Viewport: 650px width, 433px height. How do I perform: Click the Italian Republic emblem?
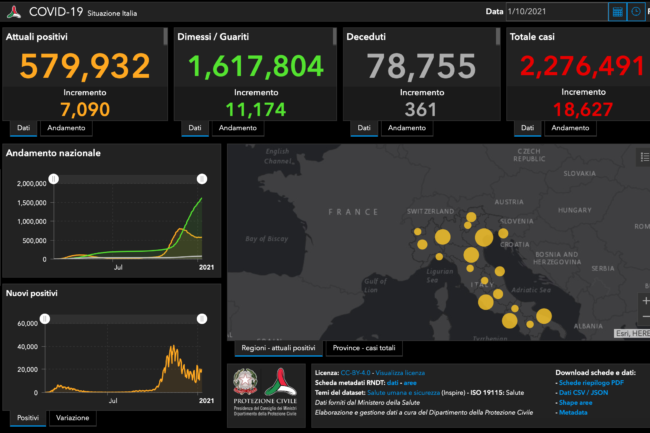pyautogui.click(x=245, y=382)
